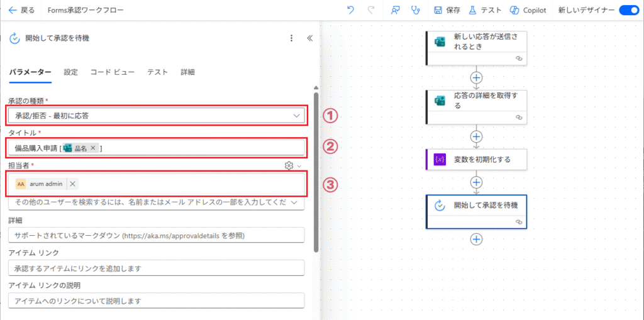Open the テスト tab in panel
This screenshot has height=320, width=644.
pos(158,72)
